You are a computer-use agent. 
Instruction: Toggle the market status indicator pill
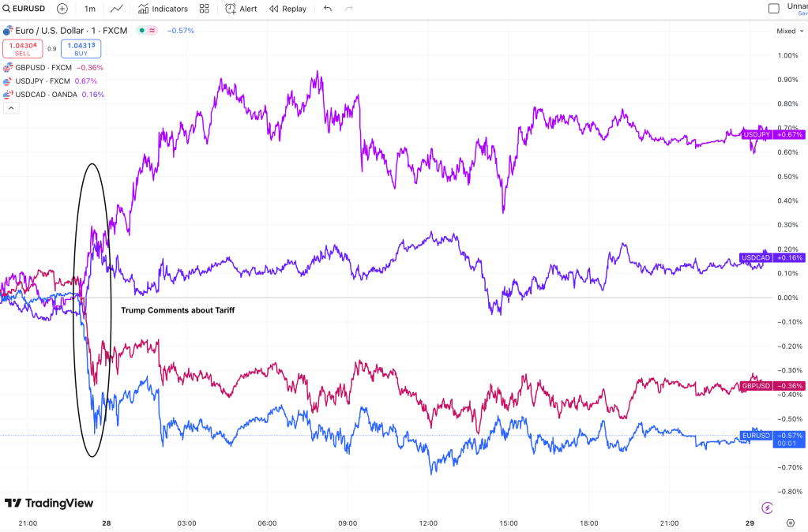coord(147,31)
